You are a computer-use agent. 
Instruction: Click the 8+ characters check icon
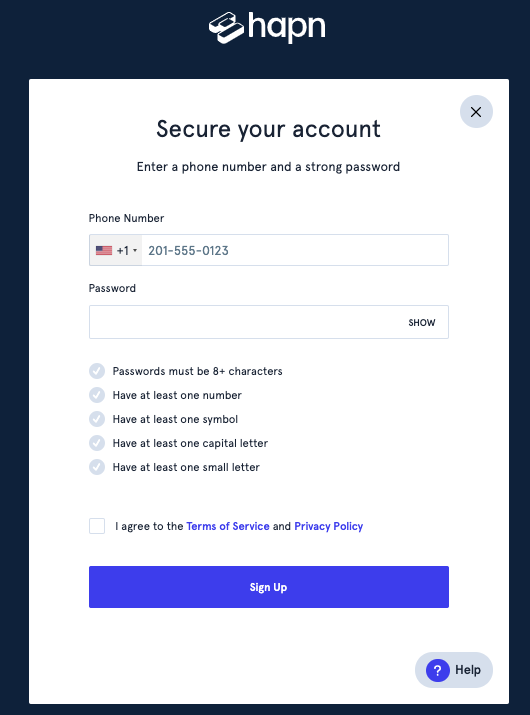tap(97, 371)
